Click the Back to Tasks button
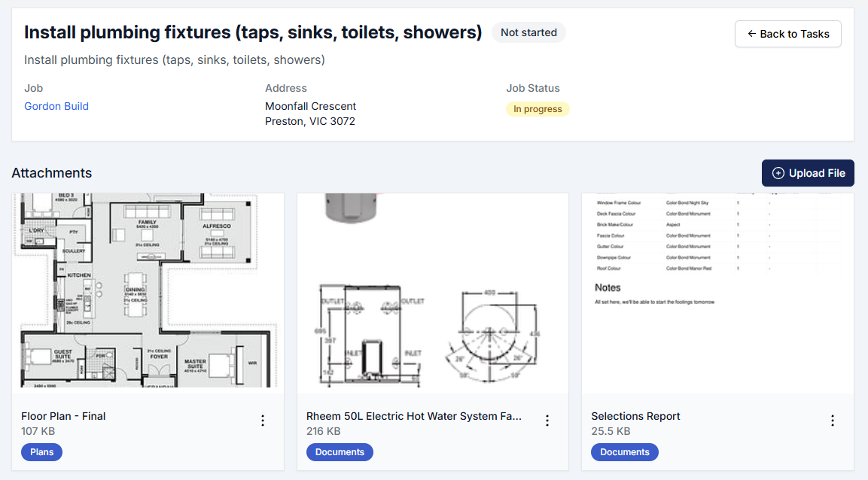This screenshot has width=868, height=480. click(x=787, y=34)
